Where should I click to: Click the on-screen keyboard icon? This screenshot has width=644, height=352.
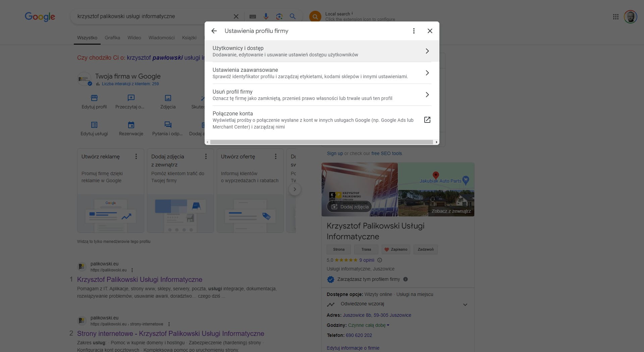pos(253,16)
